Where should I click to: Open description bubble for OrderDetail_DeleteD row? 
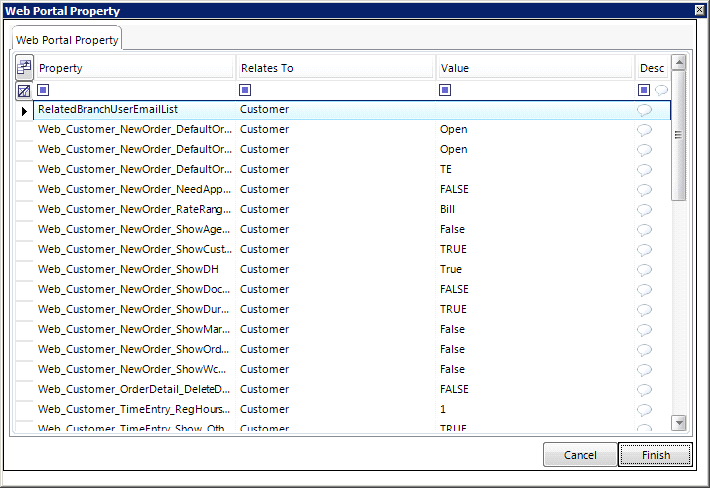pyautogui.click(x=644, y=390)
